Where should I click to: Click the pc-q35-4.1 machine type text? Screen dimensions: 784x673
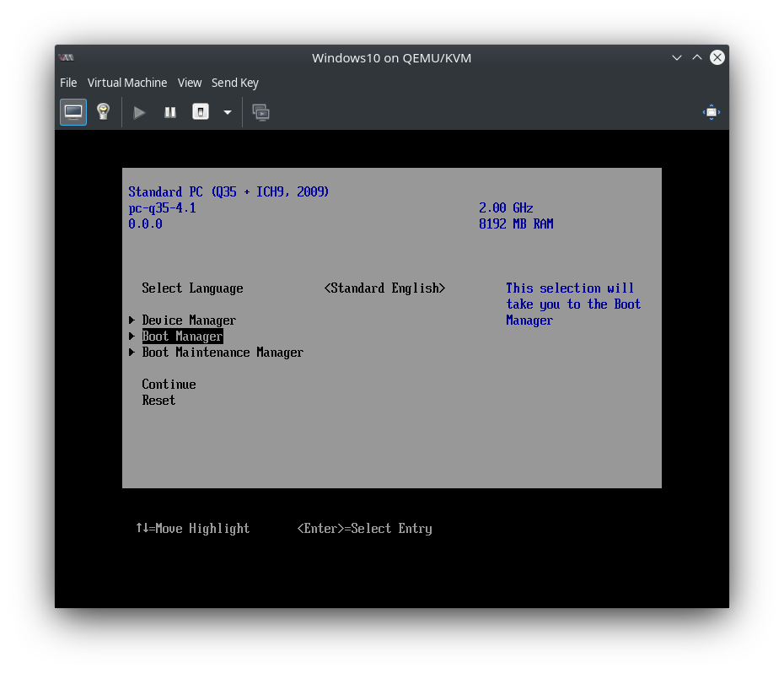pyautogui.click(x=162, y=208)
